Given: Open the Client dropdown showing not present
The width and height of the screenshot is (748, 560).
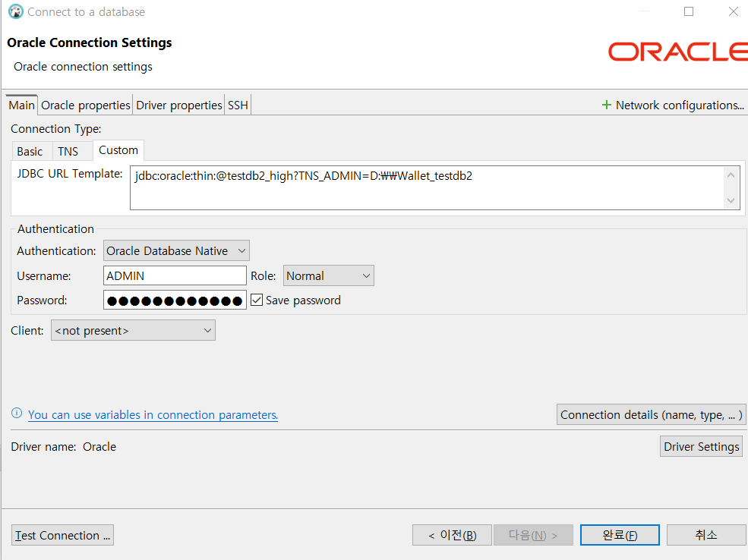Looking at the screenshot, I should point(133,330).
